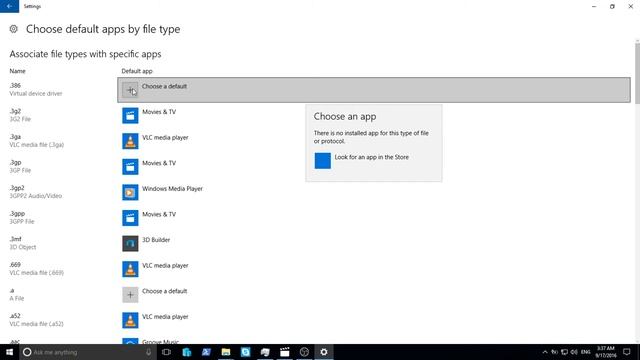Click the Ask me anything search box
The height and width of the screenshot is (360, 640).
point(88,352)
